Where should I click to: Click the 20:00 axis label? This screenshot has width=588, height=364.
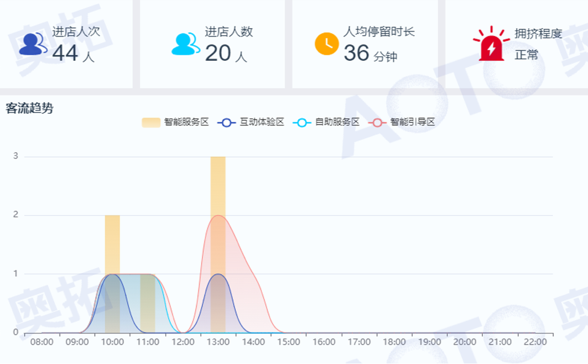[465, 342]
